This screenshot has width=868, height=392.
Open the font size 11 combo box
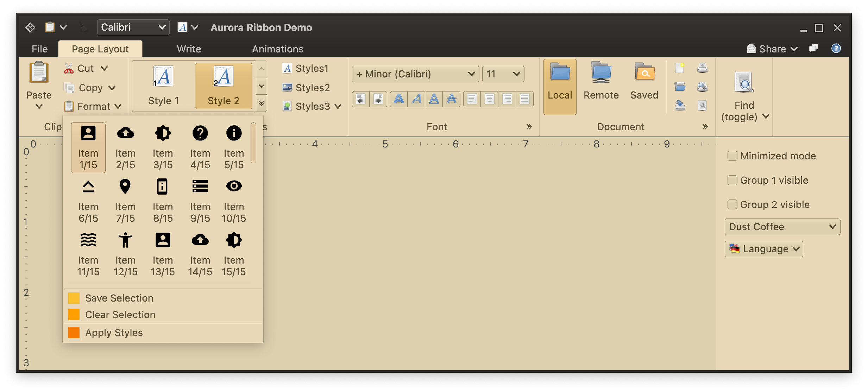[503, 74]
